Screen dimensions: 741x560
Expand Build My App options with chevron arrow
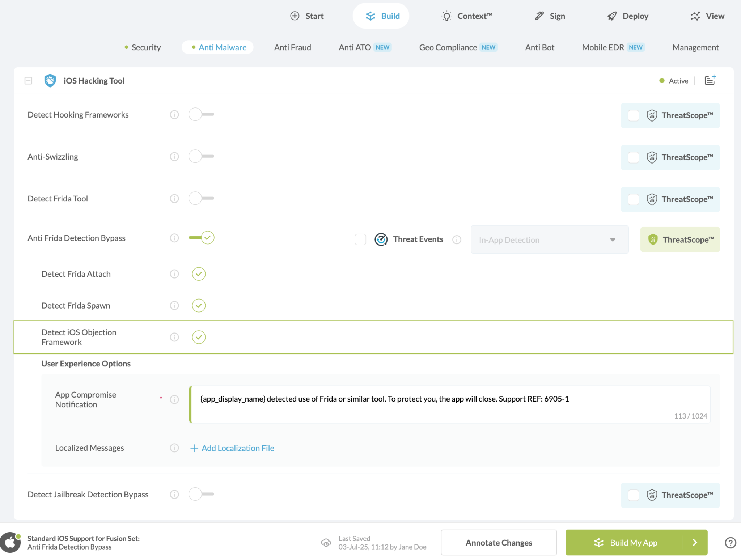click(x=695, y=542)
